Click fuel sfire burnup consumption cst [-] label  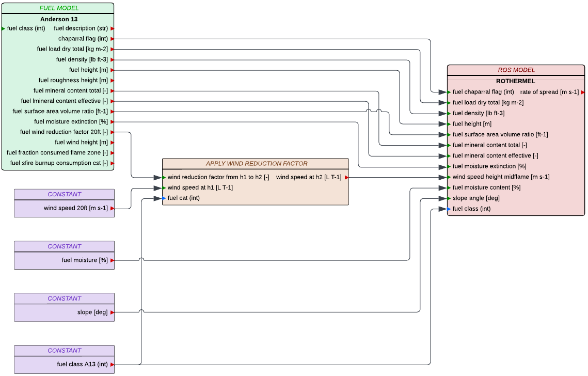(59, 163)
